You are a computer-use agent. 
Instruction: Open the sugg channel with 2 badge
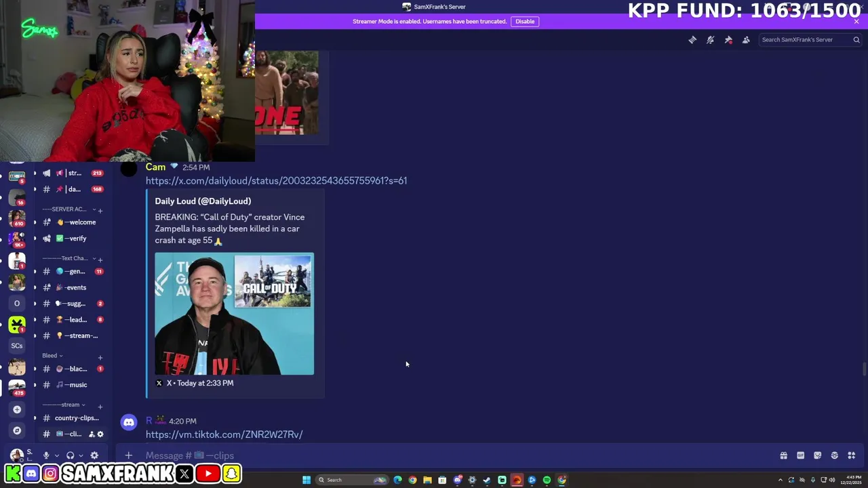pyautogui.click(x=73, y=304)
